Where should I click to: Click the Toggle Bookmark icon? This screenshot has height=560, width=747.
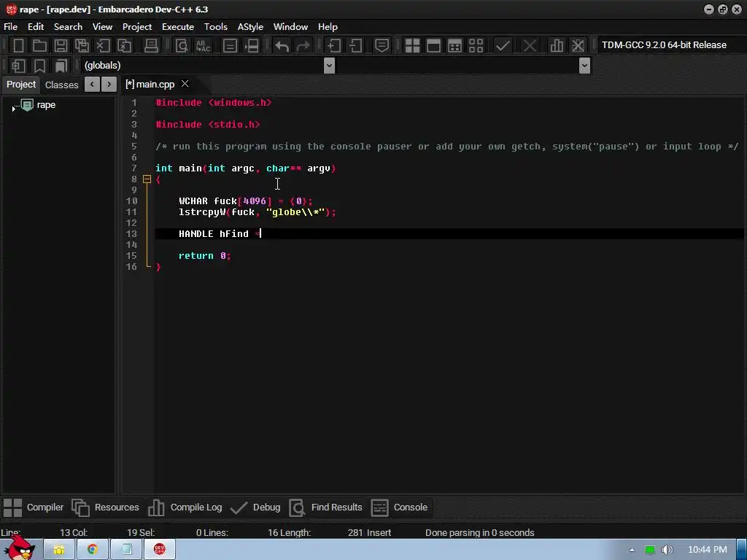tap(39, 65)
